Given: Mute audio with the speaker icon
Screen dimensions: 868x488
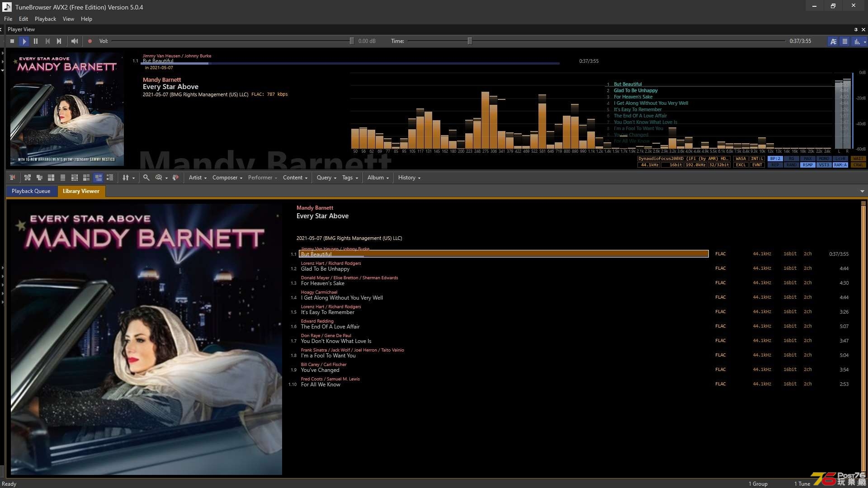Looking at the screenshot, I should point(75,41).
